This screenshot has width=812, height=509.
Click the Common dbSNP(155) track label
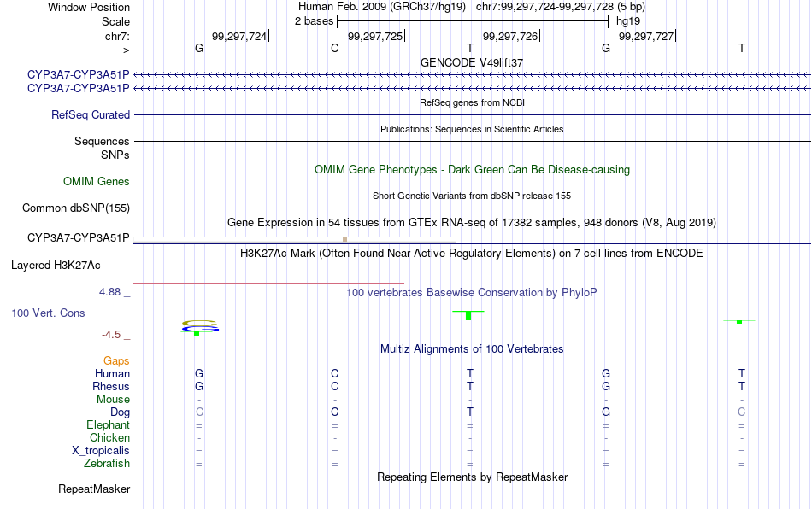tap(76, 208)
